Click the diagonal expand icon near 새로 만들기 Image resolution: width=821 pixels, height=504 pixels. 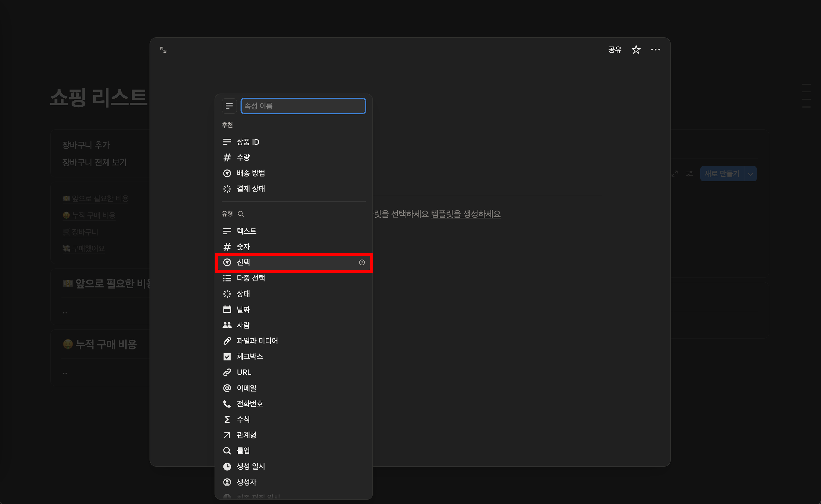click(x=675, y=174)
